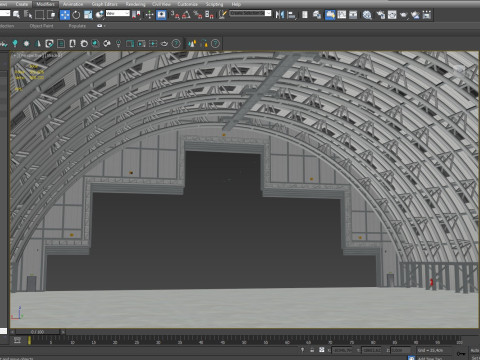480x360 pixels.
Task: Activate the Select and Move tool
Action: coord(65,14)
